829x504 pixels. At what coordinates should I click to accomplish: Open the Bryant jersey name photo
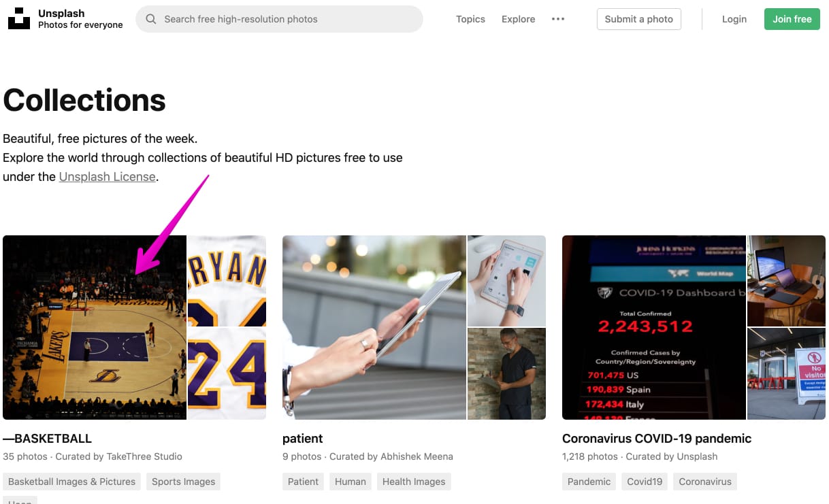tap(227, 281)
